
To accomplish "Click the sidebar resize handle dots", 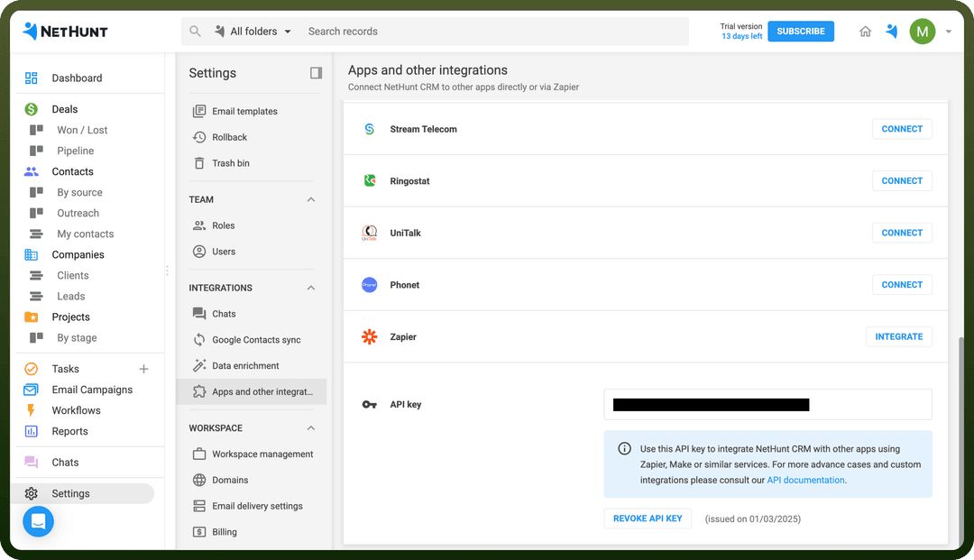I will (x=167, y=271).
